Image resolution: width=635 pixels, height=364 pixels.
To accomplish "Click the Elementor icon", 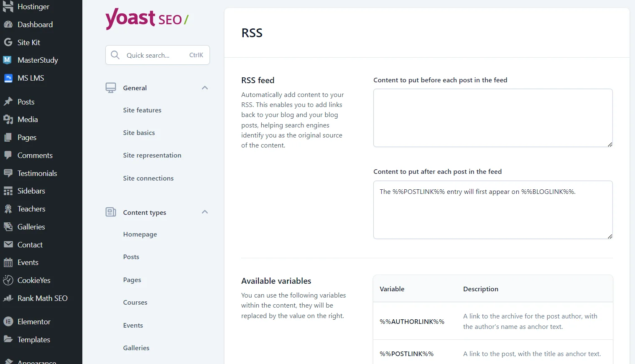I will (x=8, y=321).
